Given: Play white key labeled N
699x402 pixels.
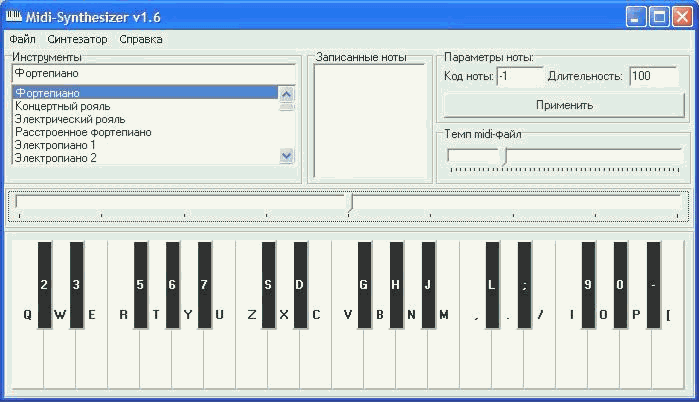Looking at the screenshot, I should [411, 357].
